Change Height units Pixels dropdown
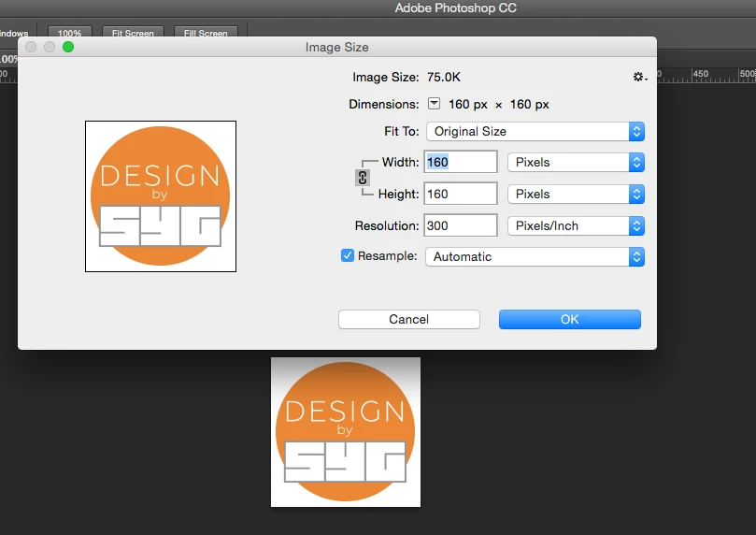 tap(576, 194)
